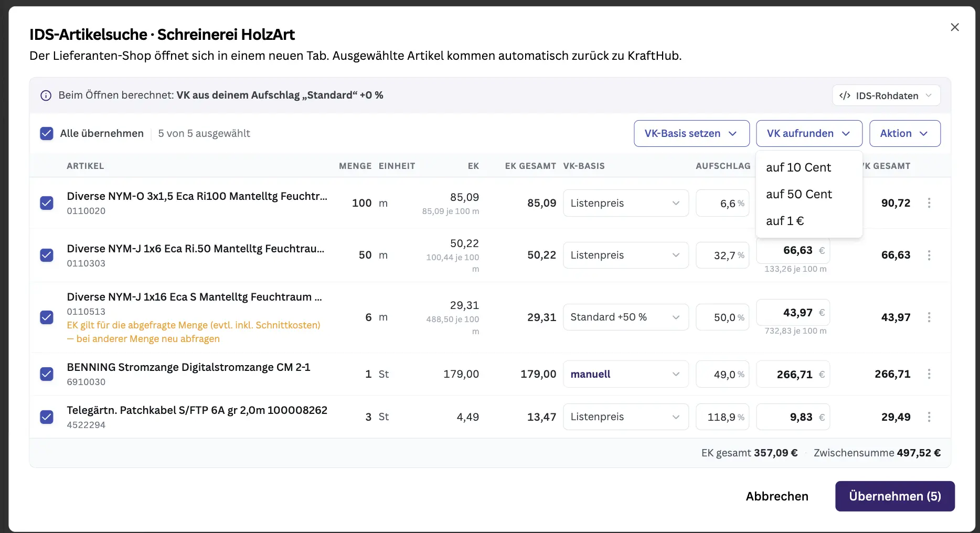Viewport: 980px width, 533px height.
Task: Open kebab menu for NYM-J 1x16 row
Action: [929, 317]
